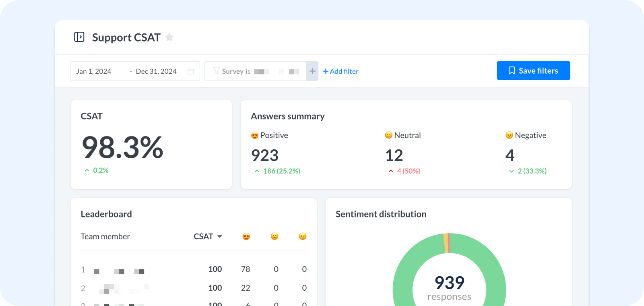This screenshot has width=644, height=306.
Task: Click the 98.3% CSAT score
Action: (122, 147)
